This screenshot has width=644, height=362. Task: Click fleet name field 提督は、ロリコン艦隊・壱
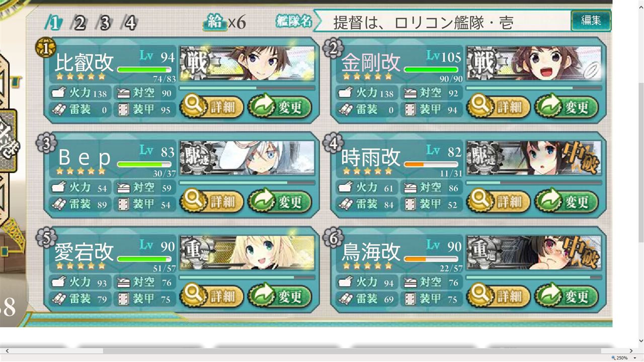click(x=442, y=22)
